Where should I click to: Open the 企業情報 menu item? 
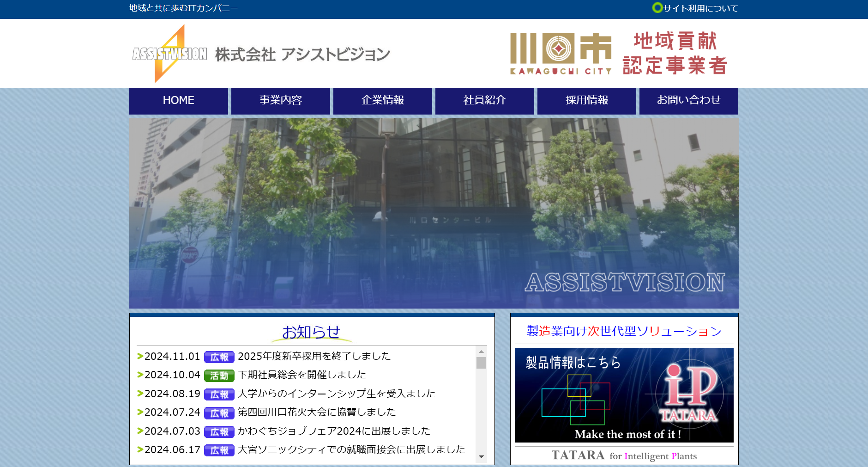(383, 101)
